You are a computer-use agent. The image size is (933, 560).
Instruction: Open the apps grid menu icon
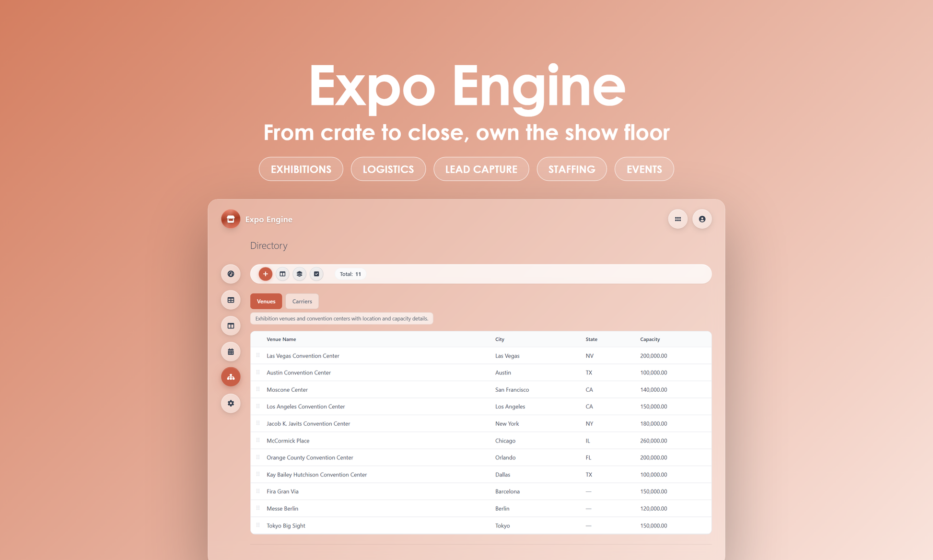pos(678,219)
